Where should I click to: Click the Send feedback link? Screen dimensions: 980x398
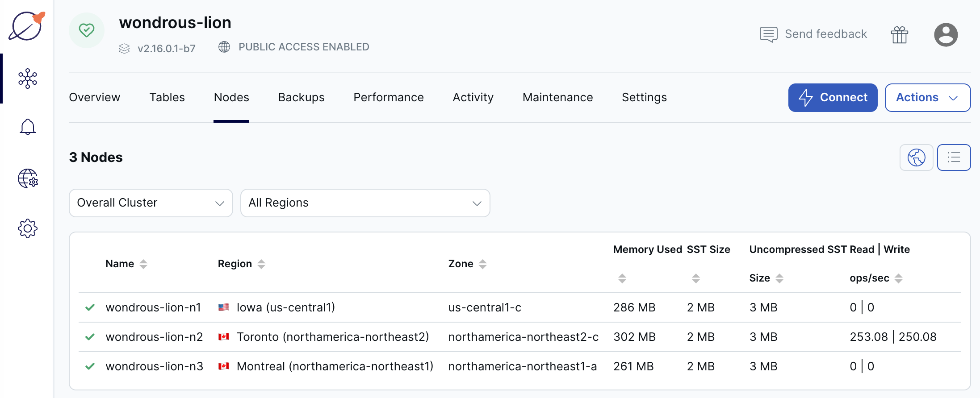[813, 34]
